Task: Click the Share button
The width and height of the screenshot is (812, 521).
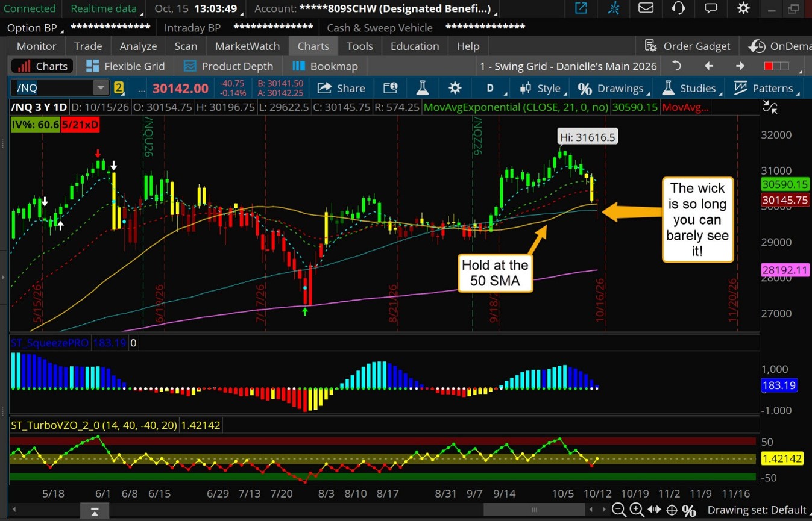Action: [x=341, y=88]
